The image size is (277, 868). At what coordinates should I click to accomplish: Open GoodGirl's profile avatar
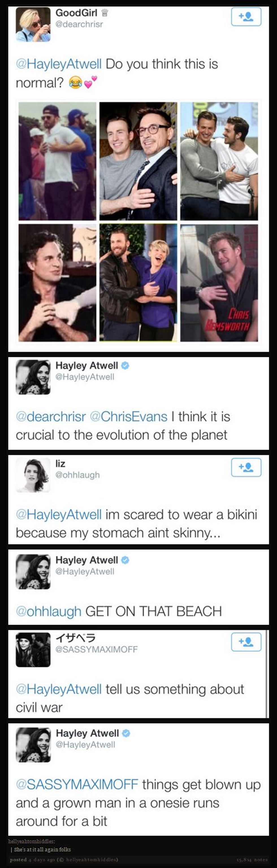[x=33, y=25]
